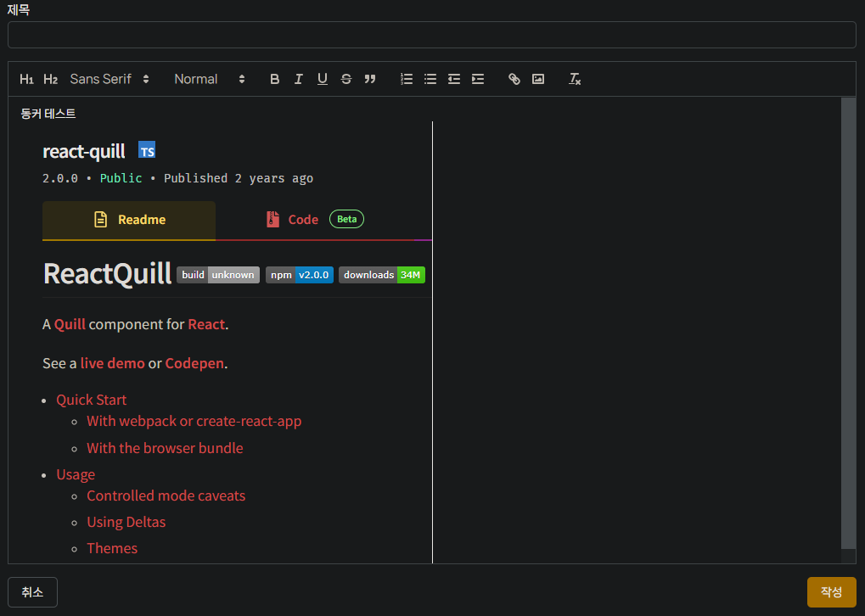
Task: Insert a hyperlink
Action: tap(514, 80)
